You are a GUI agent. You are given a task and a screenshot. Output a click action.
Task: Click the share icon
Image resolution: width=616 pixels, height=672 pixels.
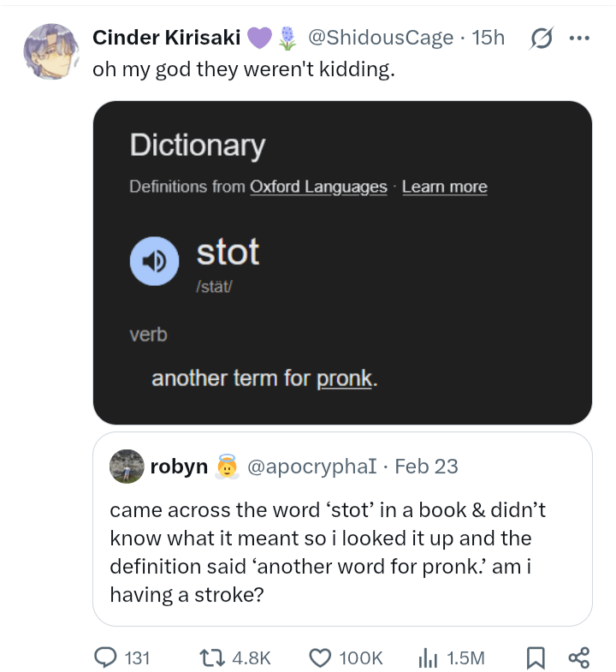tap(578, 657)
